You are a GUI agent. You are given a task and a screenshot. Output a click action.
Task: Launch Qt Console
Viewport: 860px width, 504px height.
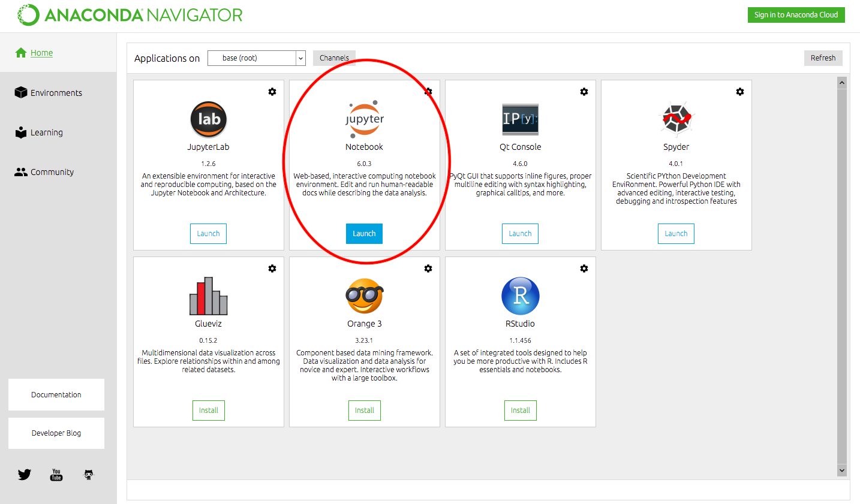(520, 234)
